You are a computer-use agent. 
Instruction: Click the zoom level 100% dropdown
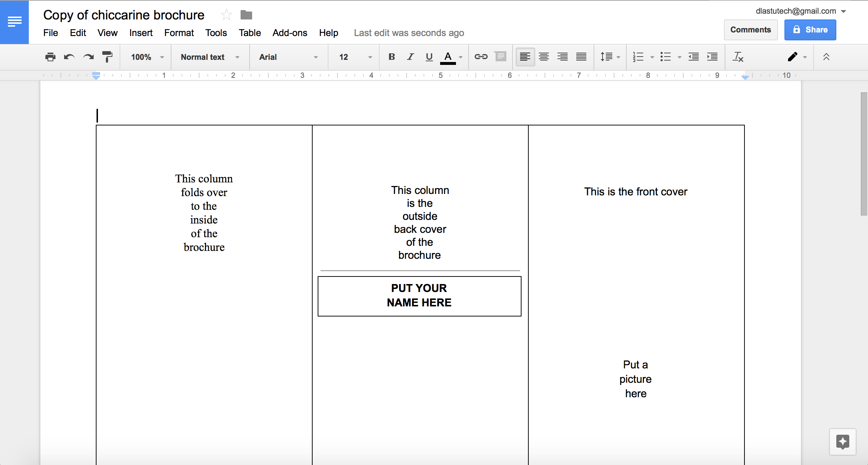click(x=146, y=57)
